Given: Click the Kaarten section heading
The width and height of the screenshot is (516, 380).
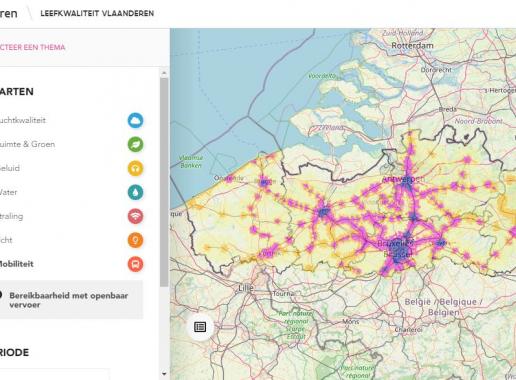Looking at the screenshot, I should pyautogui.click(x=17, y=92).
